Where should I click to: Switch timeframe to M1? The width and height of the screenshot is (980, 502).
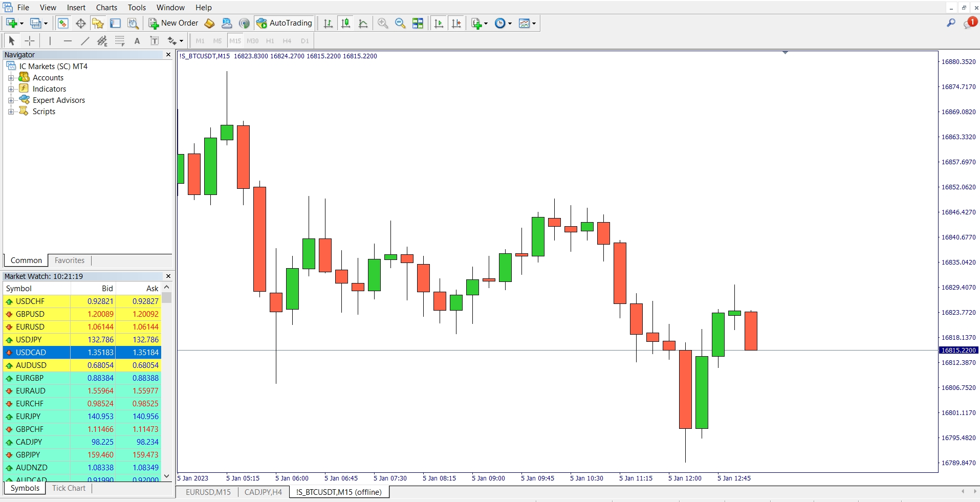tap(200, 41)
